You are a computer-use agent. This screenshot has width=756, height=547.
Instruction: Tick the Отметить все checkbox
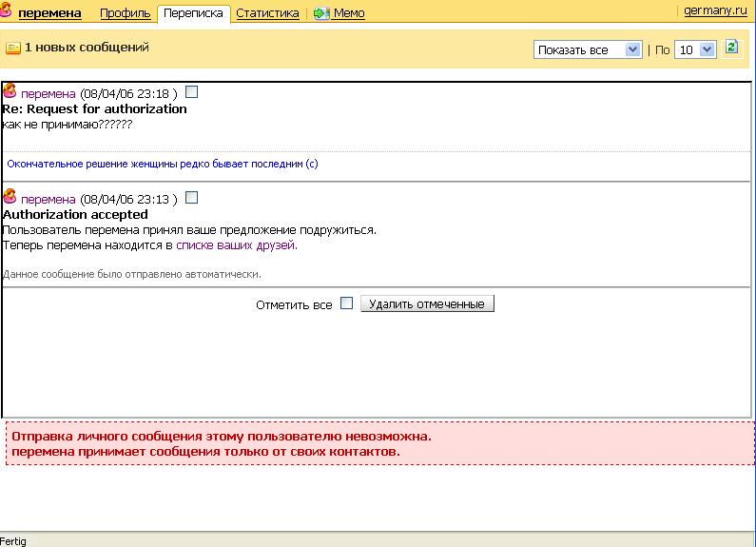coord(346,303)
